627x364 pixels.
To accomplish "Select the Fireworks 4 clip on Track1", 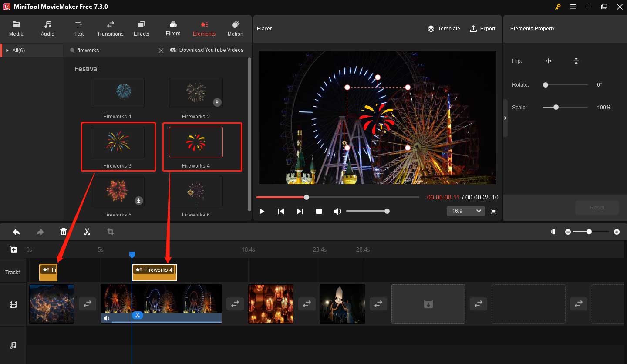I will [x=155, y=273].
